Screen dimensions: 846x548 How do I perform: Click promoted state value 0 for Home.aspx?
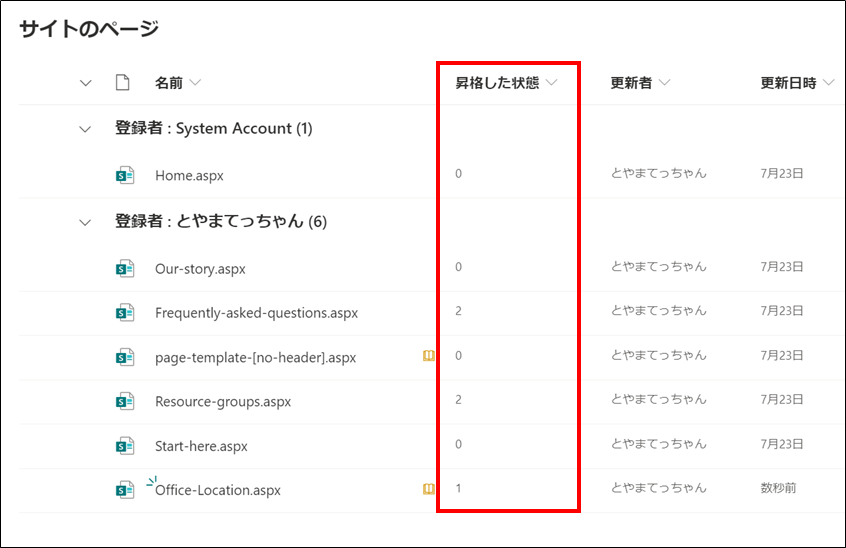tap(459, 174)
